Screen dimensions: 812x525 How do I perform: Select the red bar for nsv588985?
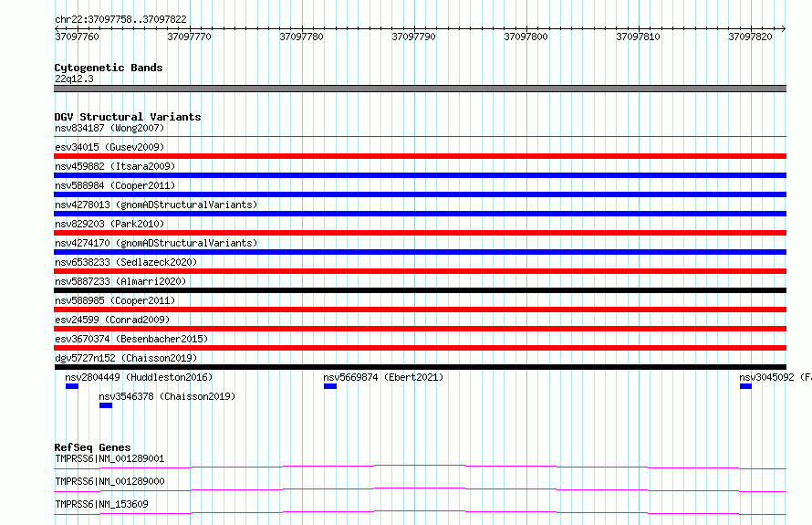tap(420, 310)
